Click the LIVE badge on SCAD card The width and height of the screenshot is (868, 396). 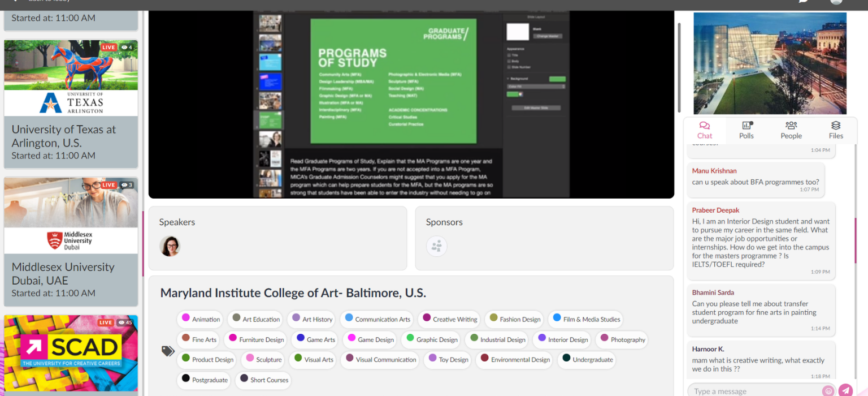(105, 322)
